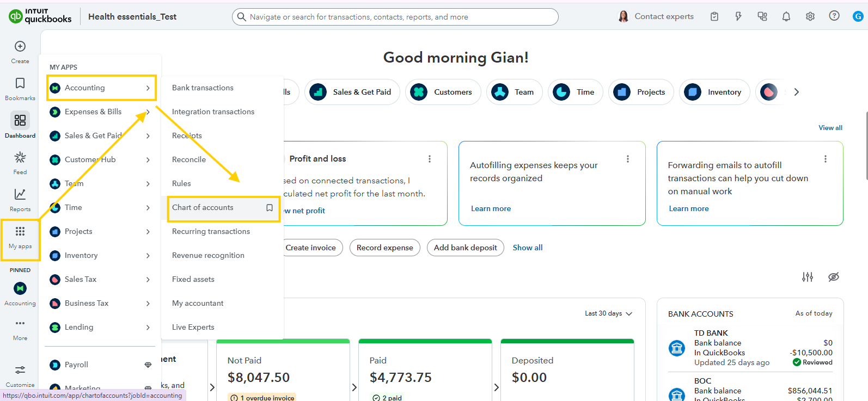Select Reconcile from the Accounting submenu
Screen dimensions: 868x401
coord(189,159)
